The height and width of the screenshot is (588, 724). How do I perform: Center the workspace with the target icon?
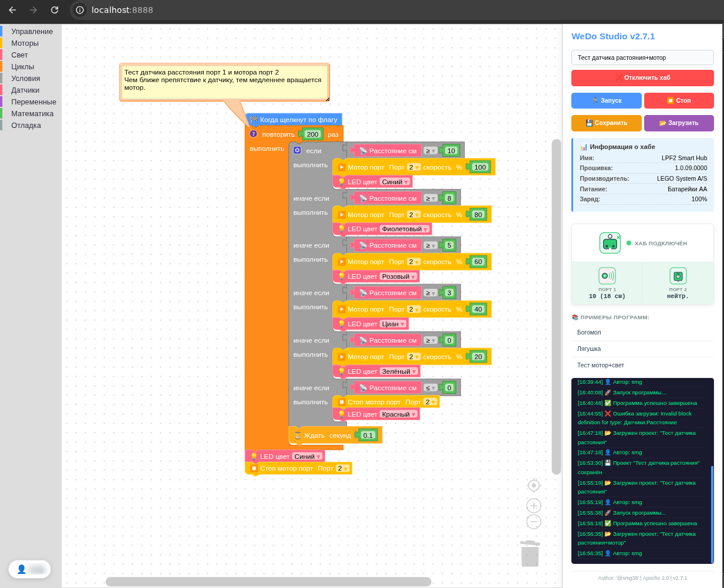[534, 485]
